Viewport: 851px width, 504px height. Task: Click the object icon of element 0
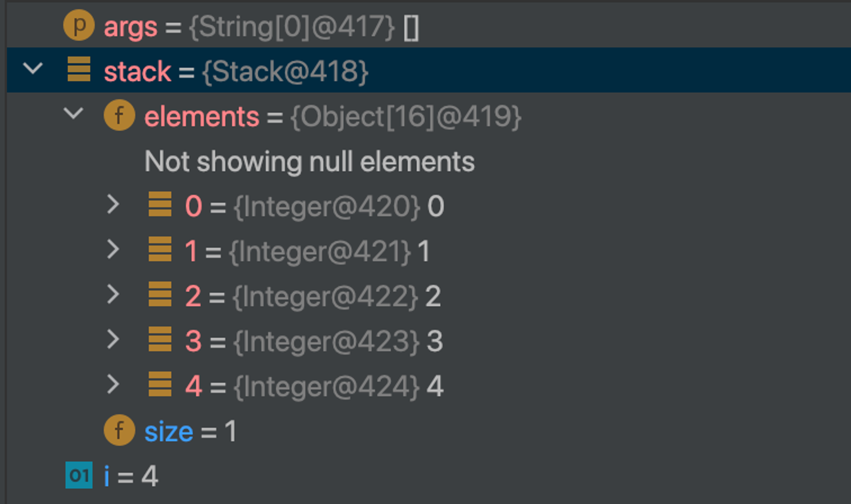click(x=160, y=205)
